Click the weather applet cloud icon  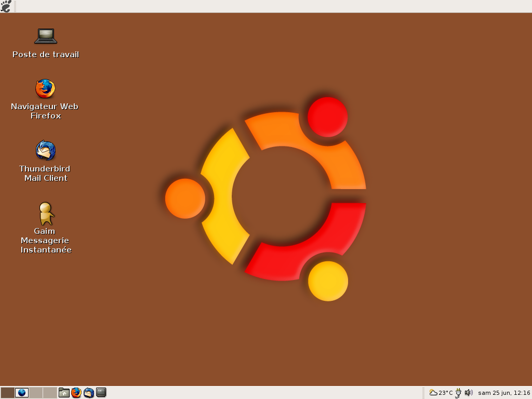(433, 393)
